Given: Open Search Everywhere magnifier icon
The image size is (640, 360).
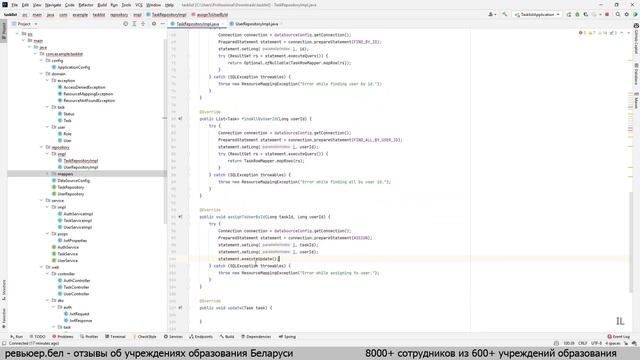Looking at the screenshot, I should pyautogui.click(x=618, y=14).
